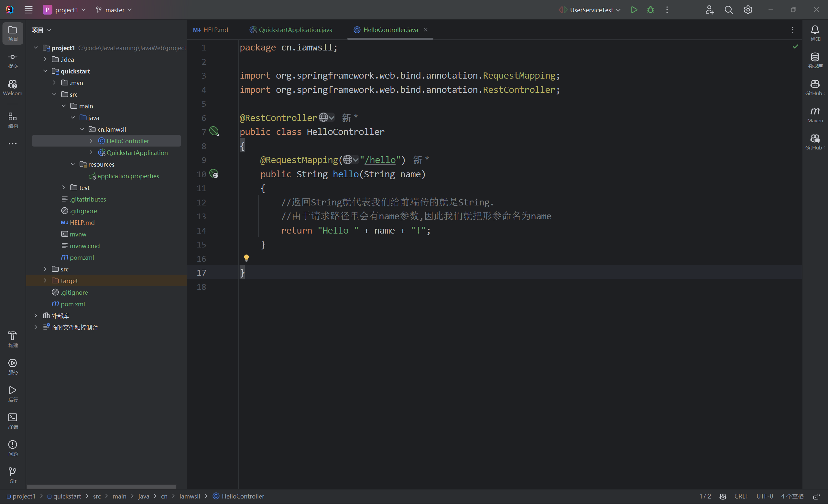
Task: Toggle the Project panel sidebar button
Action: point(13,33)
